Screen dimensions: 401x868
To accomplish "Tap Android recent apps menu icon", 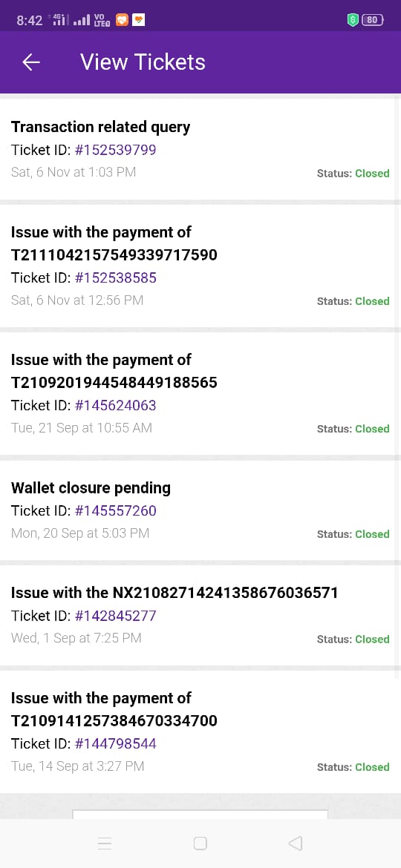I will click(x=105, y=843).
